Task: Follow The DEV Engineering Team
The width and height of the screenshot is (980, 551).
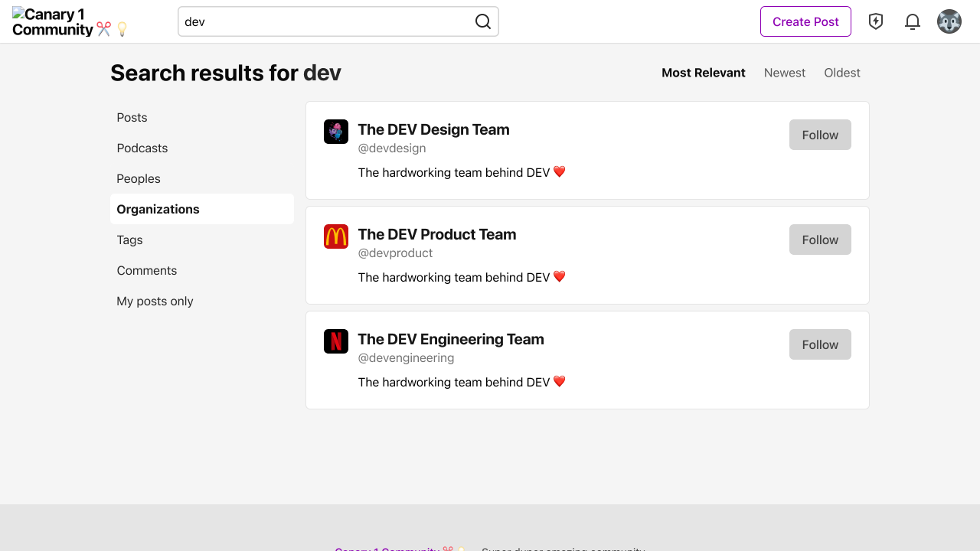Action: click(819, 344)
